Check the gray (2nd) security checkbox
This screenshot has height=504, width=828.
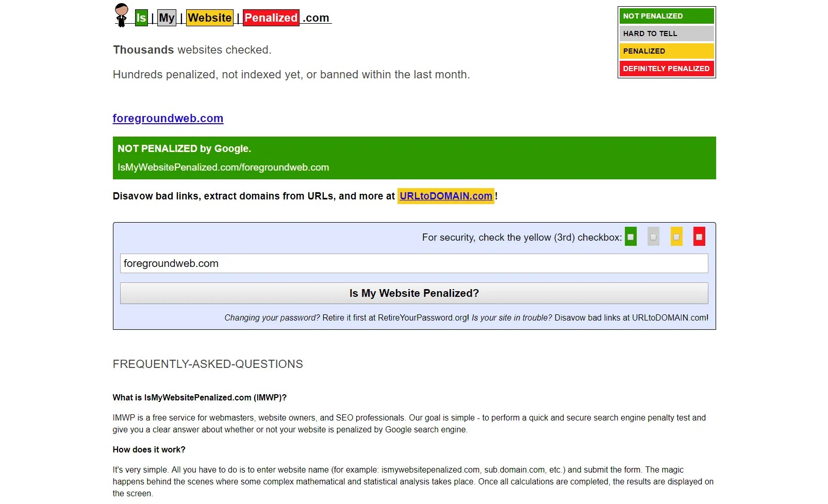coord(653,237)
